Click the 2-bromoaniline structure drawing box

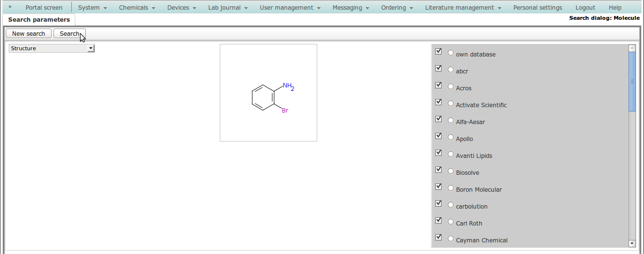(x=268, y=93)
